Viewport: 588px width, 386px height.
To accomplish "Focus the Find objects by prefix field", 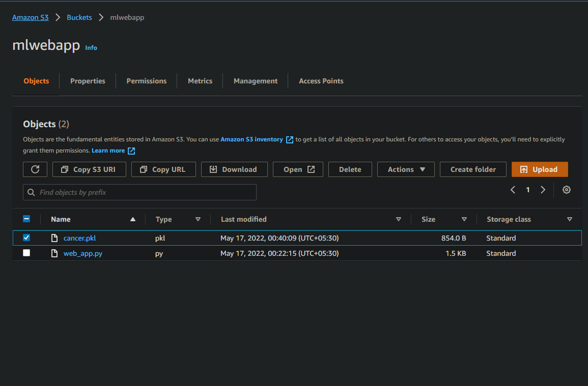I will [139, 192].
